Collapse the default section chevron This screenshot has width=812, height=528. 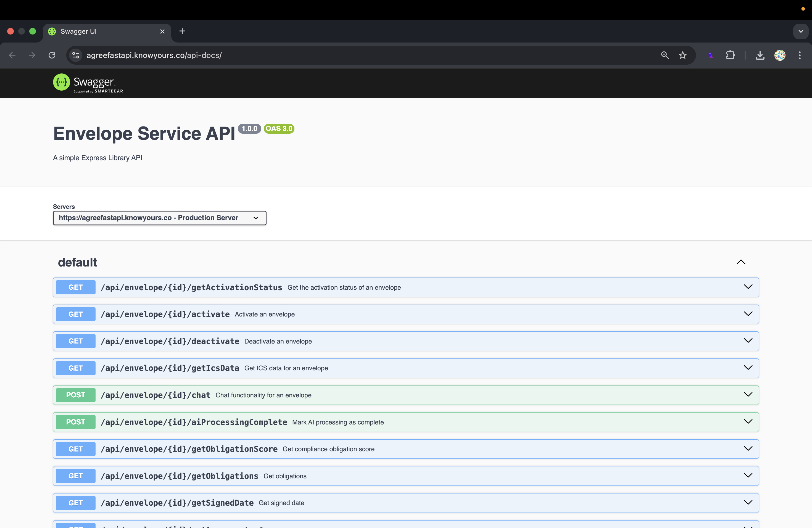741,262
